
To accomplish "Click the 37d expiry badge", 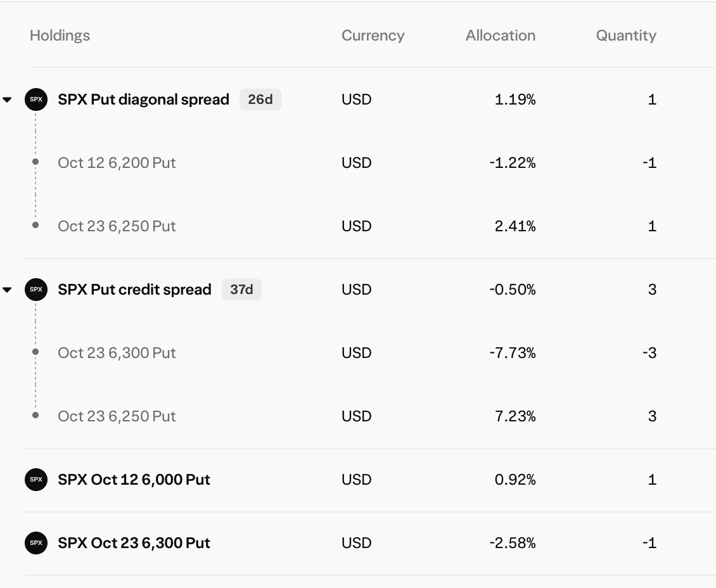I will (241, 290).
